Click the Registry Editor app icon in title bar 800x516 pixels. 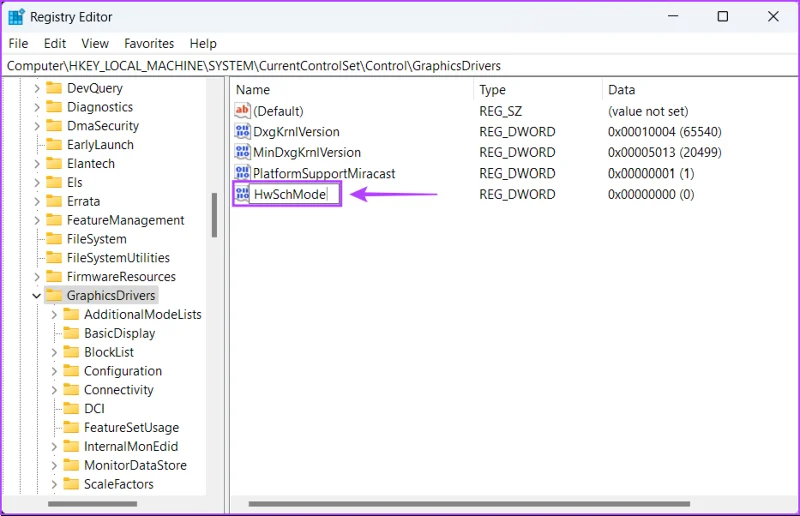pos(16,17)
